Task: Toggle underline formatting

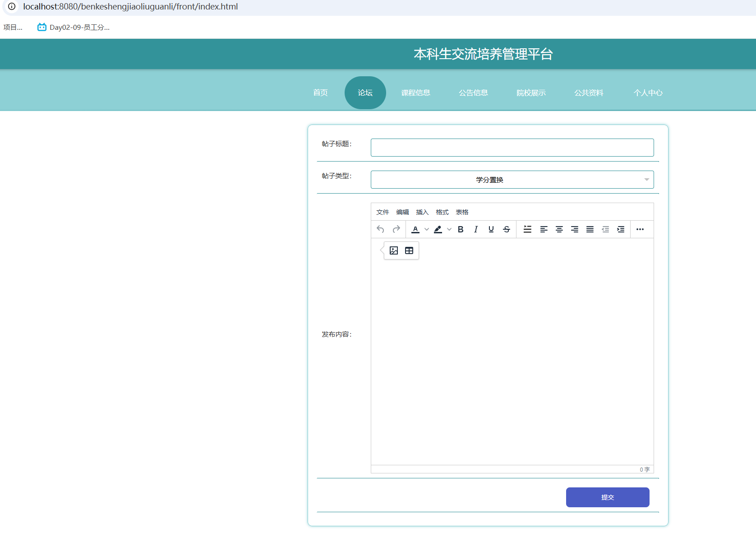Action: (x=491, y=229)
